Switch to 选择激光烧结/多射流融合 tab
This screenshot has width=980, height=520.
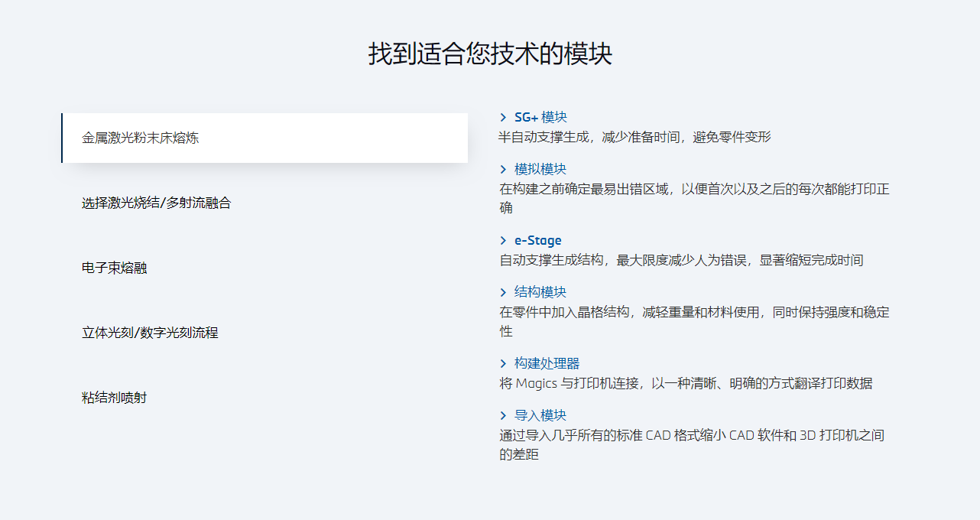pyautogui.click(x=156, y=203)
